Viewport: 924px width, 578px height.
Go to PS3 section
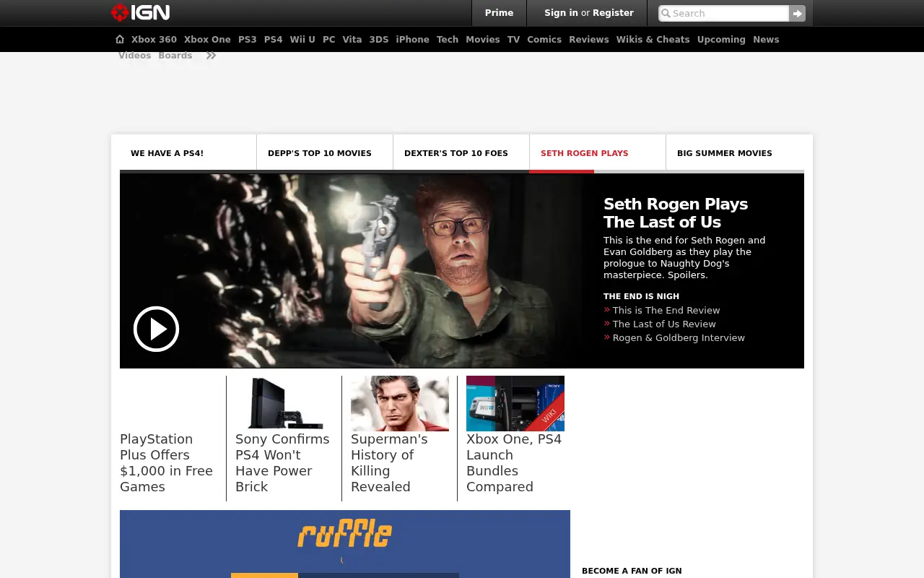coord(248,40)
